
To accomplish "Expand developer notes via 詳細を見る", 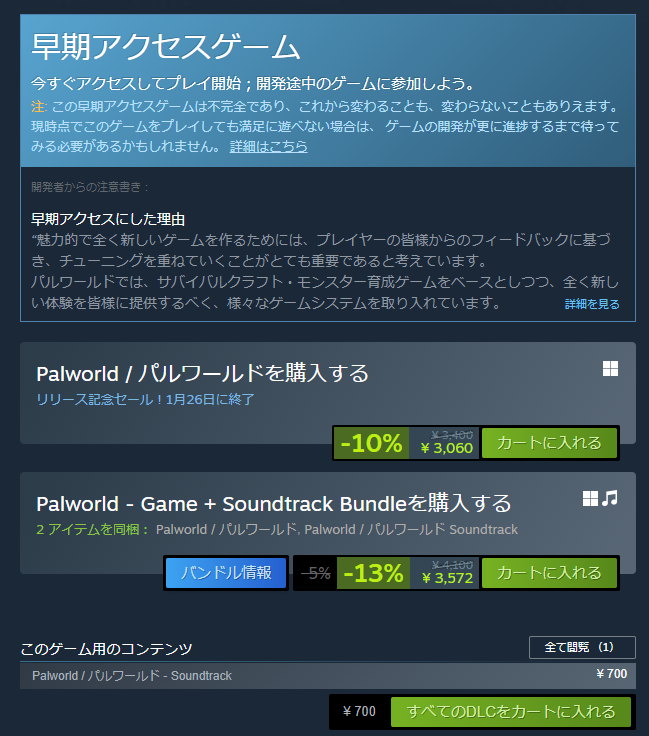I will pos(592,304).
